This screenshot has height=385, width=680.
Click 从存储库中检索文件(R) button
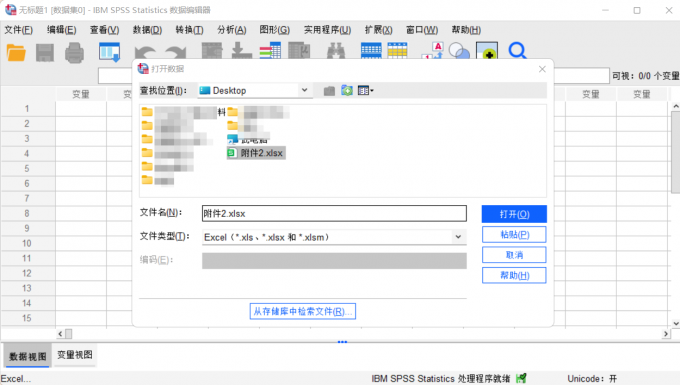pos(303,311)
